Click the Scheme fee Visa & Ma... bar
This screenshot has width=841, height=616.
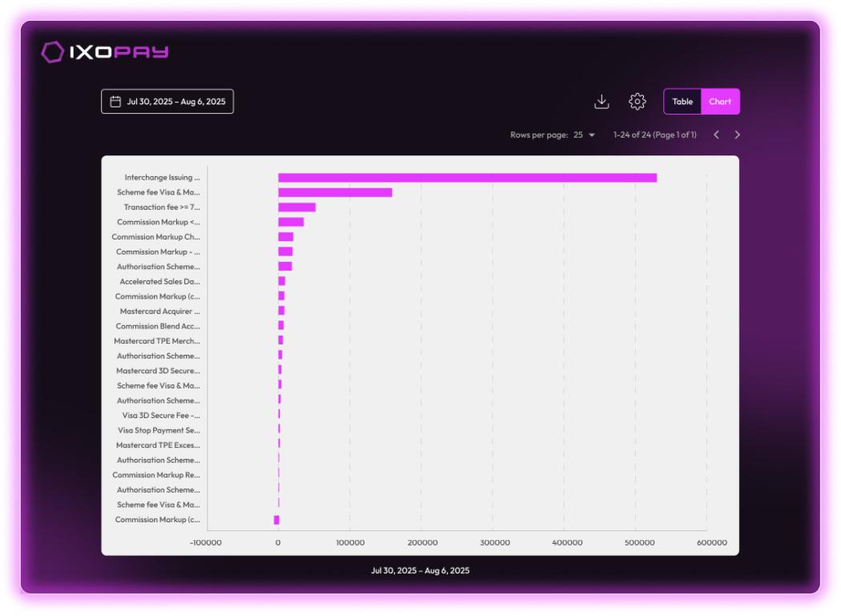click(x=335, y=192)
